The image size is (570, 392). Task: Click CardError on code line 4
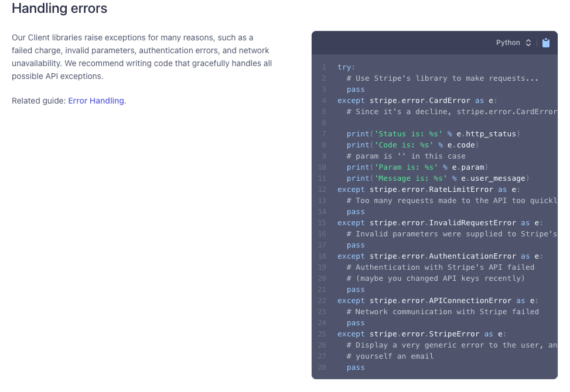click(x=449, y=101)
